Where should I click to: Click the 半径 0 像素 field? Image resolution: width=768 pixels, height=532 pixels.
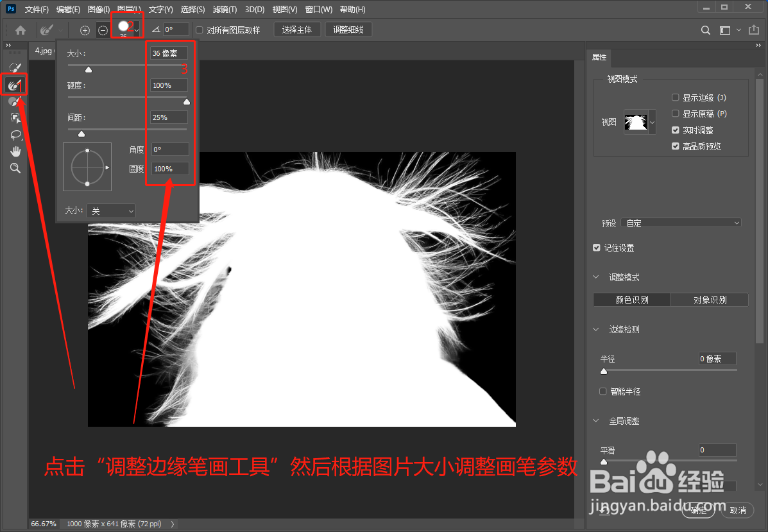[717, 359]
